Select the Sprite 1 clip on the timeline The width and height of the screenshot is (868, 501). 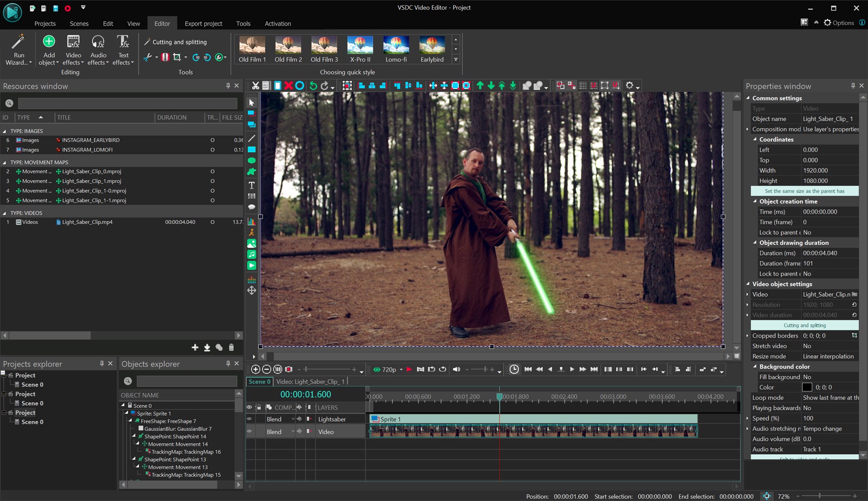pos(534,419)
